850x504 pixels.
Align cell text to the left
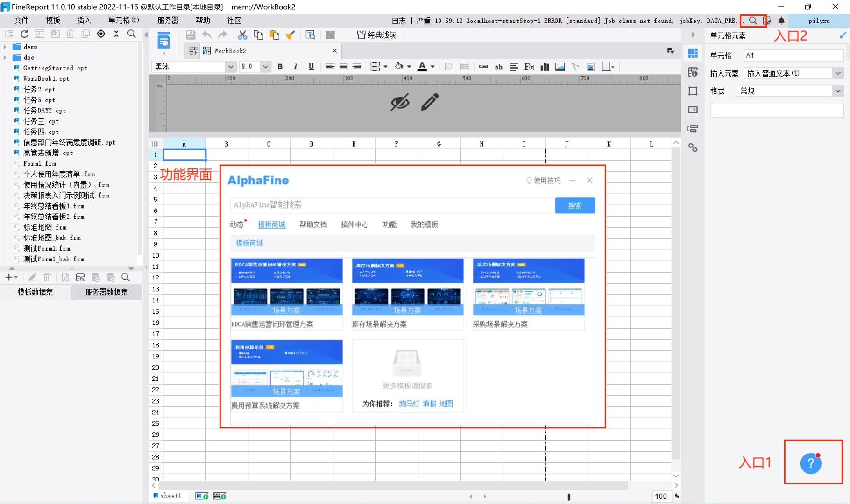click(330, 67)
